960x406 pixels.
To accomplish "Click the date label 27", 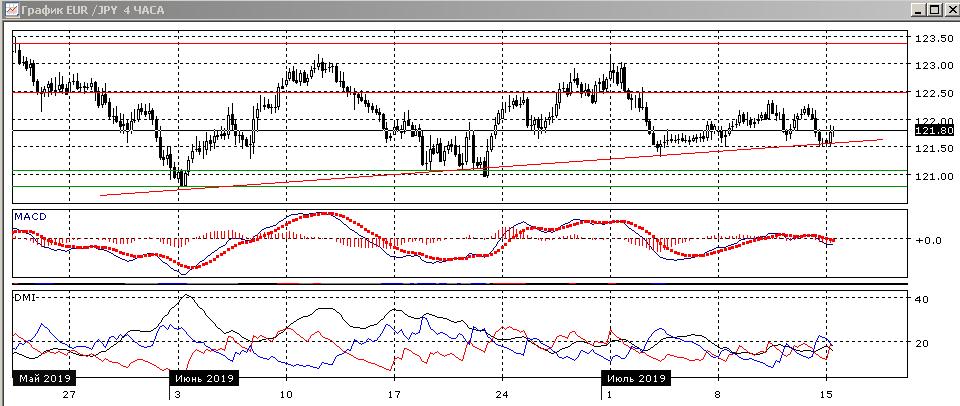I will pyautogui.click(x=69, y=394).
